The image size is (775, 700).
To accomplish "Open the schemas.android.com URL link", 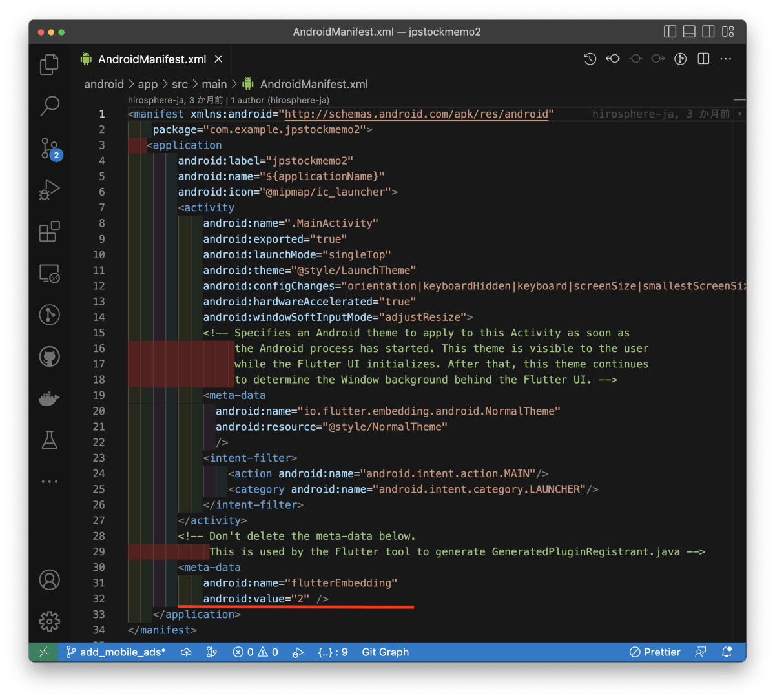I will pos(417,114).
